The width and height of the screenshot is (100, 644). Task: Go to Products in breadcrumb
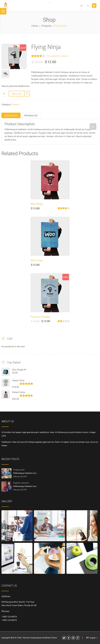46,26
